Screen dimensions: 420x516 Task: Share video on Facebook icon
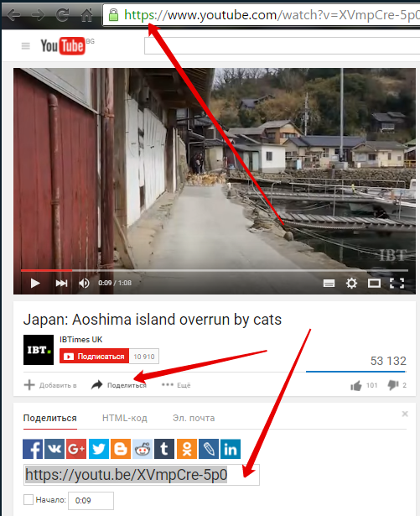(33, 449)
